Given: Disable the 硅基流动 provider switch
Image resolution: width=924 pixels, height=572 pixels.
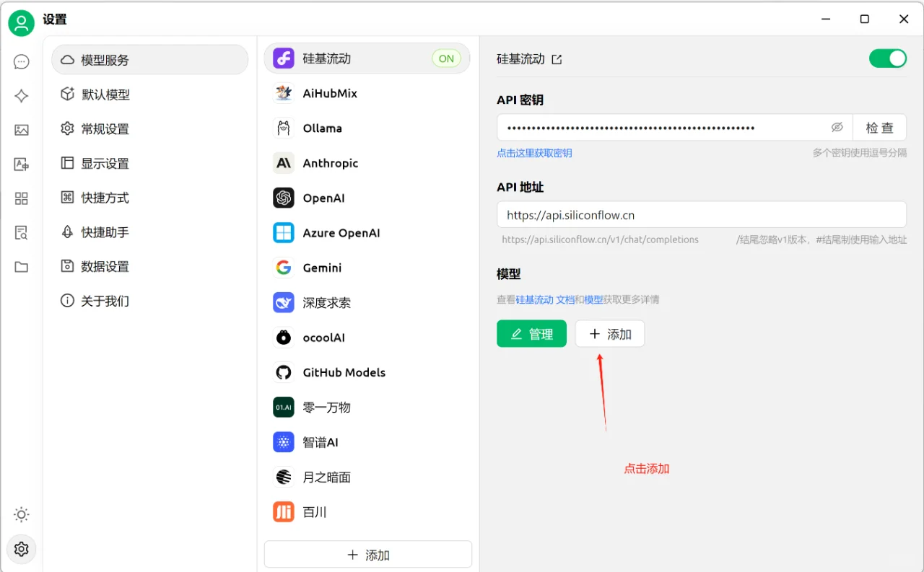Looking at the screenshot, I should click(x=887, y=58).
